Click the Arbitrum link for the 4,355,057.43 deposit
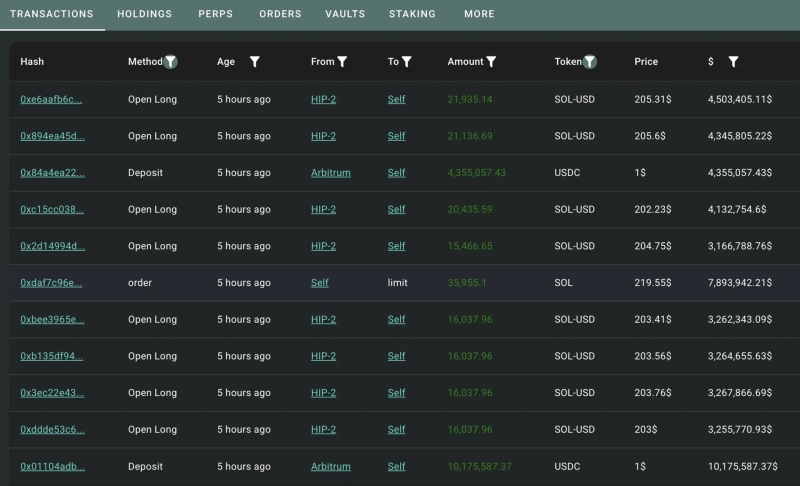This screenshot has width=800, height=486. (331, 173)
